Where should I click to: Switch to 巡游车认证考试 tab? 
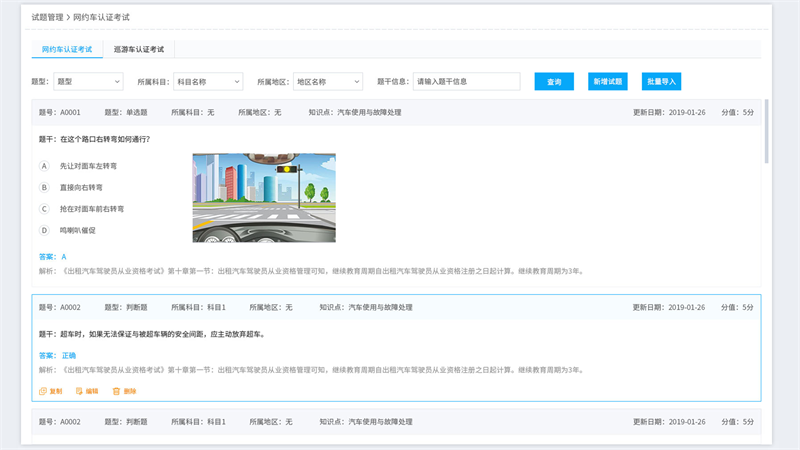tap(139, 48)
